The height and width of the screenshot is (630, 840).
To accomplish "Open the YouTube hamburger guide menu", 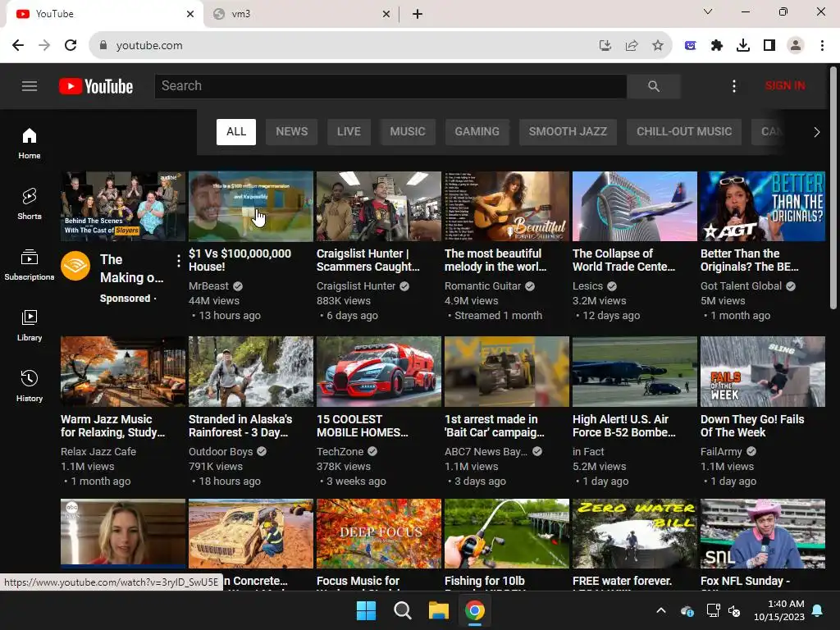I will point(30,85).
